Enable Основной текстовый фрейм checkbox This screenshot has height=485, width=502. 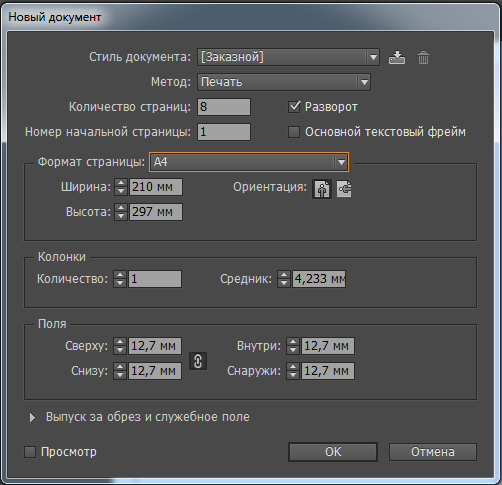[294, 132]
